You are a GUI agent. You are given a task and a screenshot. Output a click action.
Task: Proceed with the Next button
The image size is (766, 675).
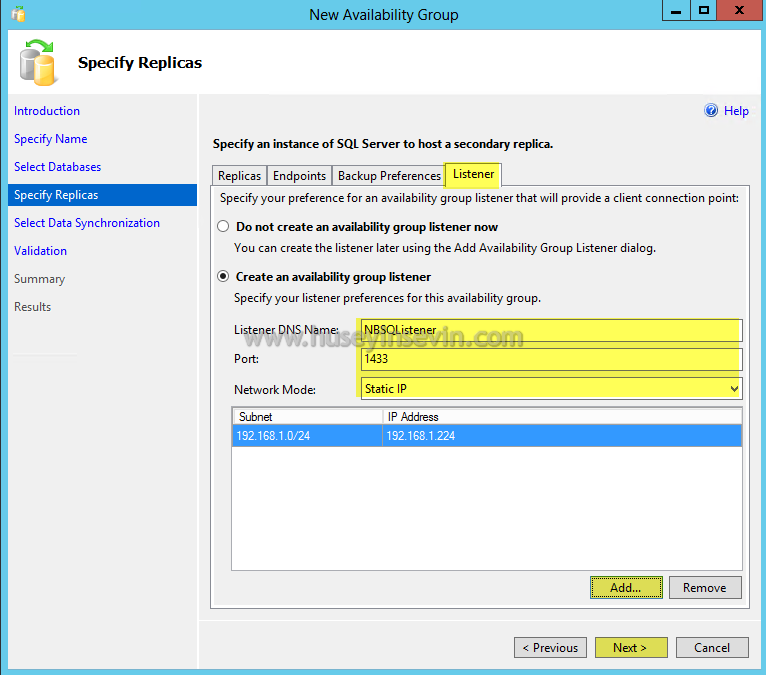(631, 648)
